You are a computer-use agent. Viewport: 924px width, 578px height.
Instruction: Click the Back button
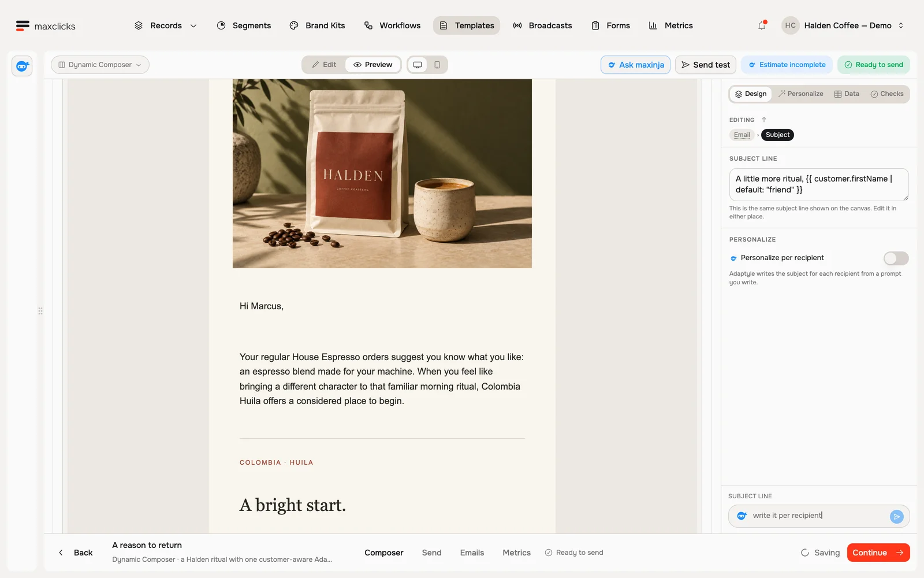pos(76,553)
